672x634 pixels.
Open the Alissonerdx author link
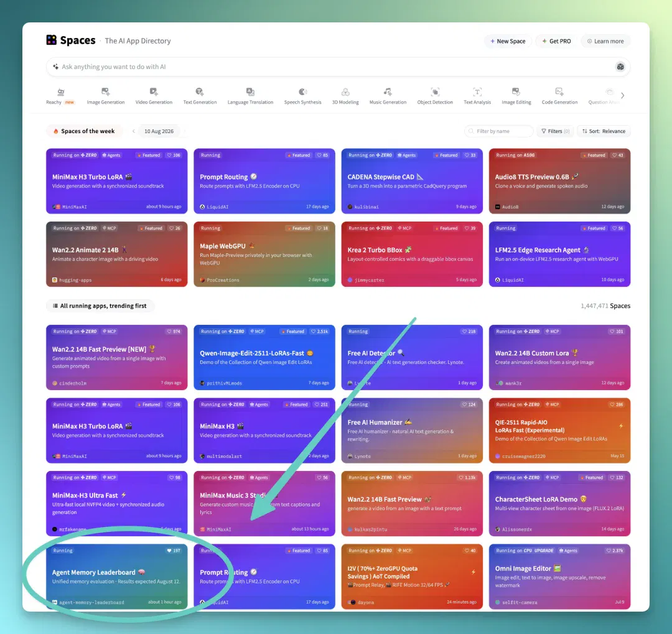pos(513,529)
